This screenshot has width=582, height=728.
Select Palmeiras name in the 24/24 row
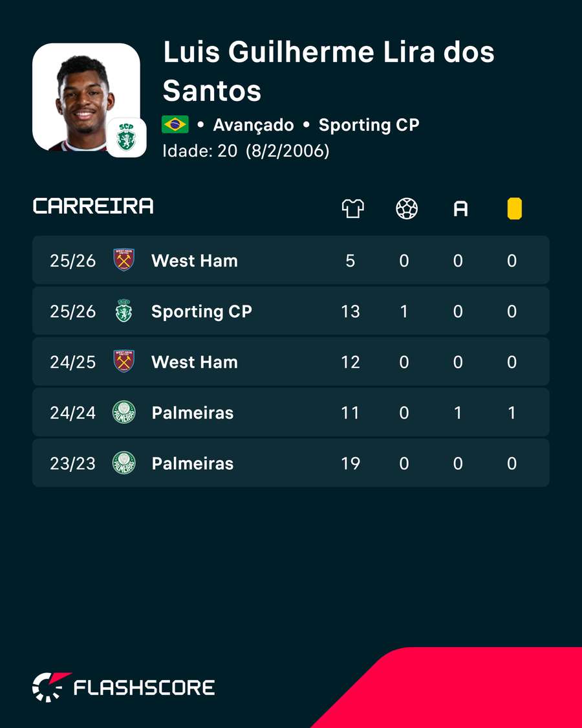[x=193, y=413]
